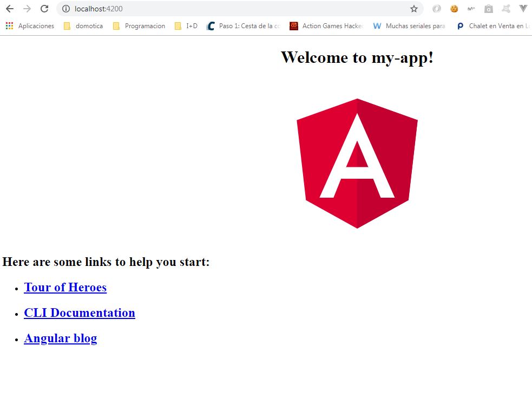Open the domotica bookmarks folder
This screenshot has width=532, height=410.
83,26
